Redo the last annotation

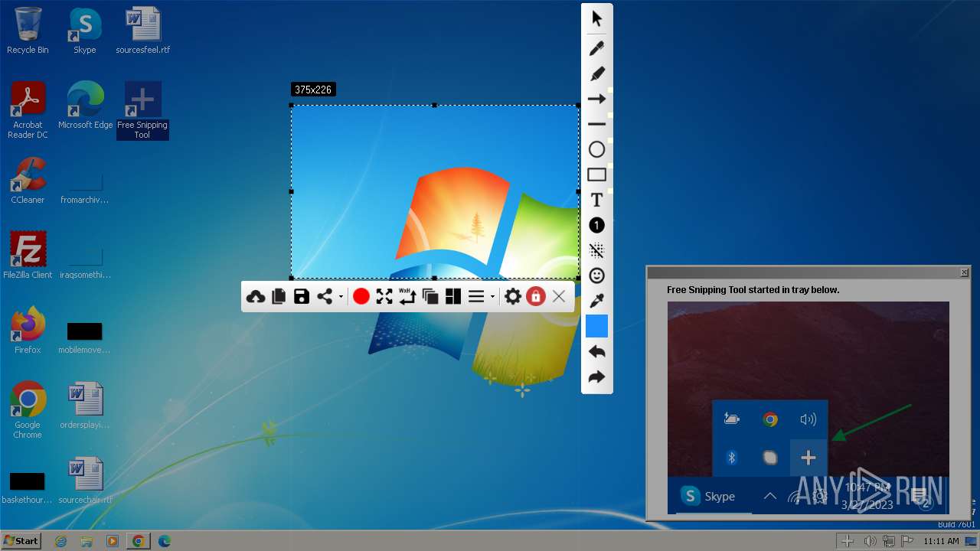click(x=596, y=377)
